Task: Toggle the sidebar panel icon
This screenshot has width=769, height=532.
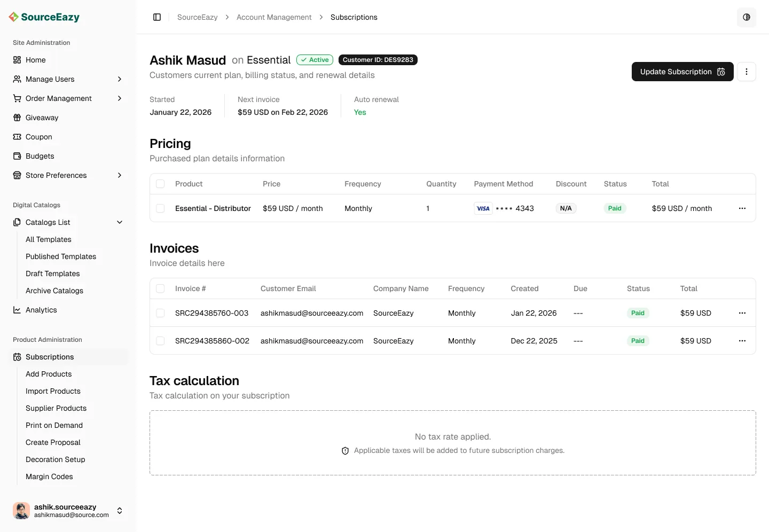Action: (x=157, y=17)
